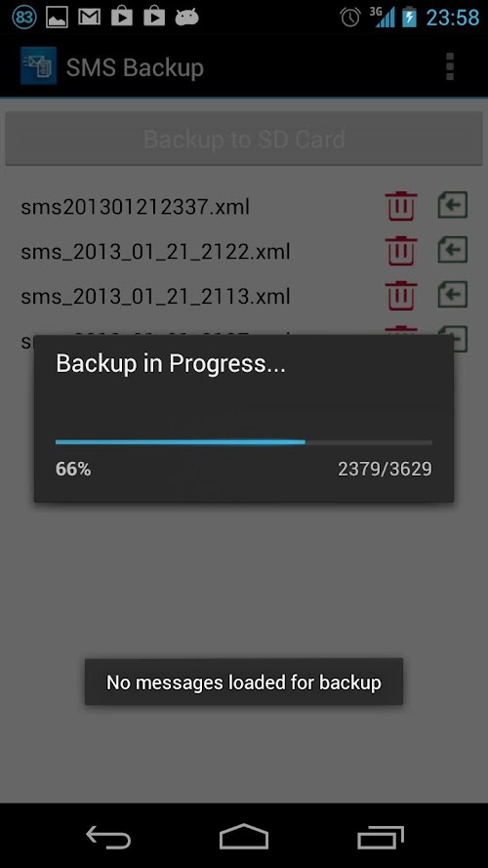
Task: Tap the Android back navigation button
Action: point(108,837)
